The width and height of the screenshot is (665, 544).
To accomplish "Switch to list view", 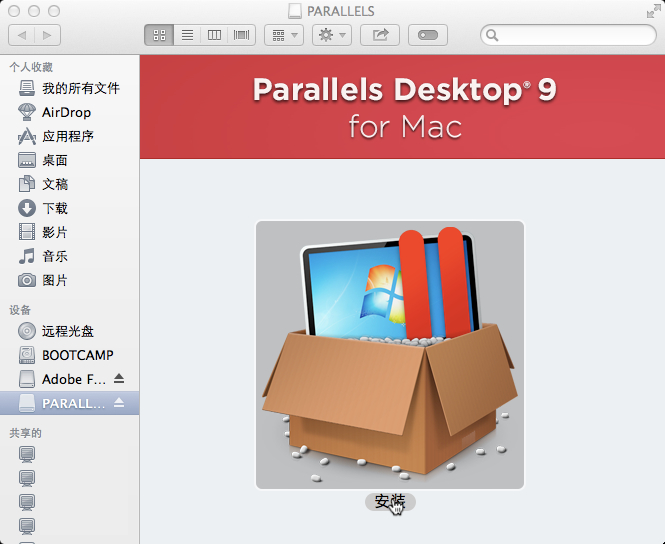I will [187, 35].
